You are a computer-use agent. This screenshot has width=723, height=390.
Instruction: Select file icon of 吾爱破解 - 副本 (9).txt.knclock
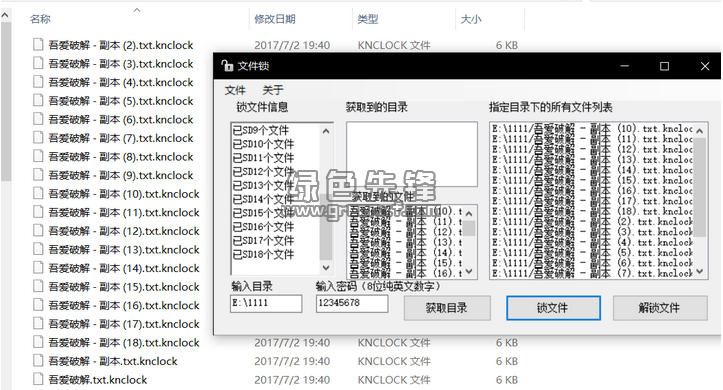click(x=38, y=175)
